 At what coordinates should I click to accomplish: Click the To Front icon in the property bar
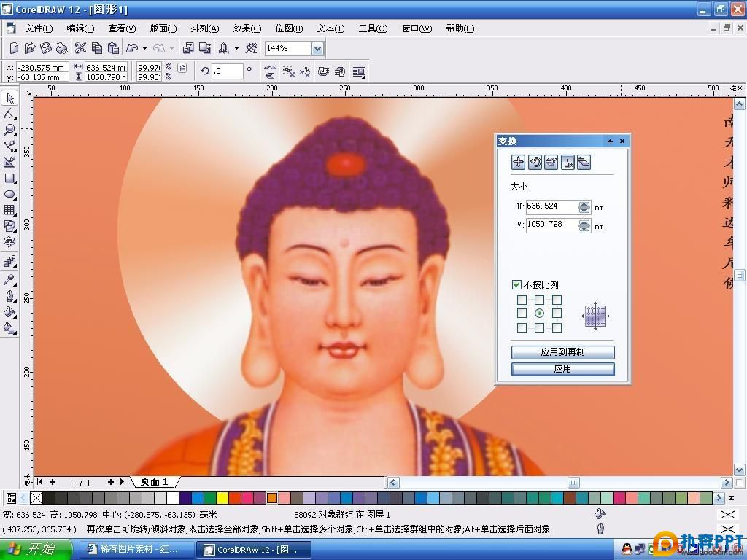pyautogui.click(x=323, y=71)
